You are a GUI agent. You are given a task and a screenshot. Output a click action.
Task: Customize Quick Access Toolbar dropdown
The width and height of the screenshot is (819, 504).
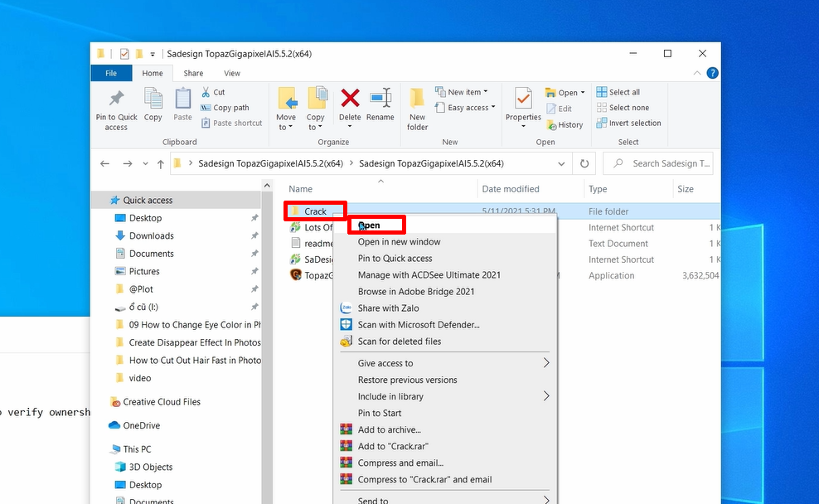click(x=153, y=54)
